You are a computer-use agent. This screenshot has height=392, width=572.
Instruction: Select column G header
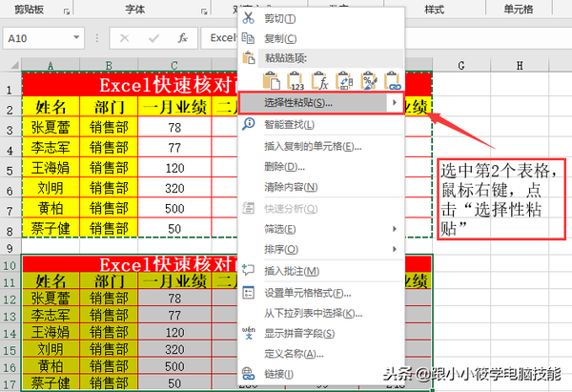click(x=461, y=65)
